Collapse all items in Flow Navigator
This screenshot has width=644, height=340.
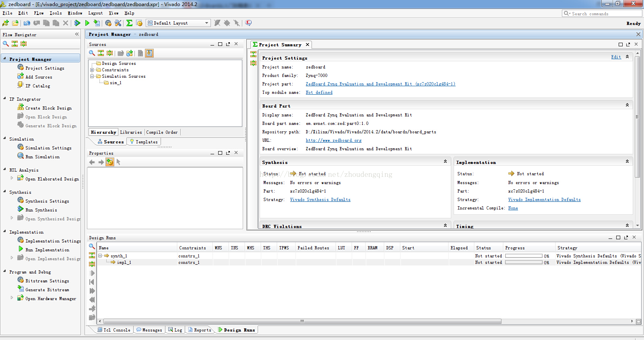click(x=14, y=44)
